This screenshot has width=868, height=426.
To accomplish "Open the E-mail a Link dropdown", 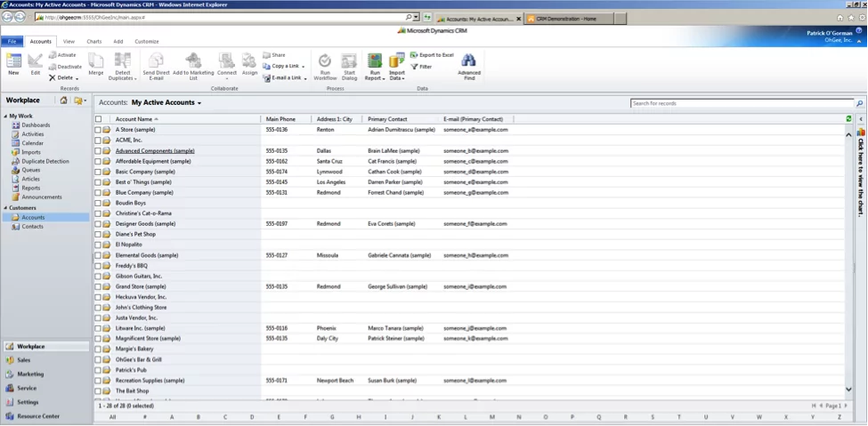I will point(305,78).
